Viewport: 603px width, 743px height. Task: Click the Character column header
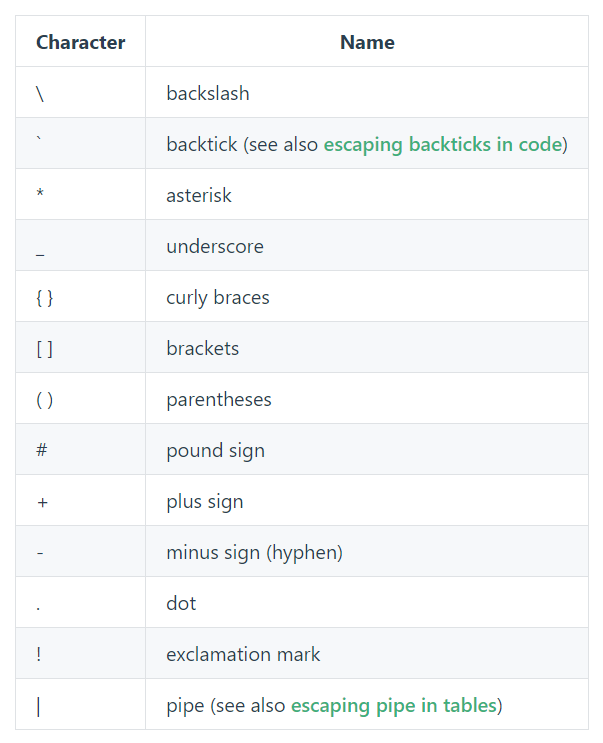81,42
